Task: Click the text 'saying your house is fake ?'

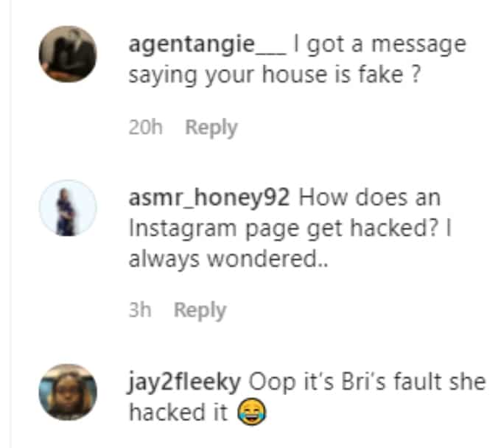Action: pyautogui.click(x=274, y=75)
